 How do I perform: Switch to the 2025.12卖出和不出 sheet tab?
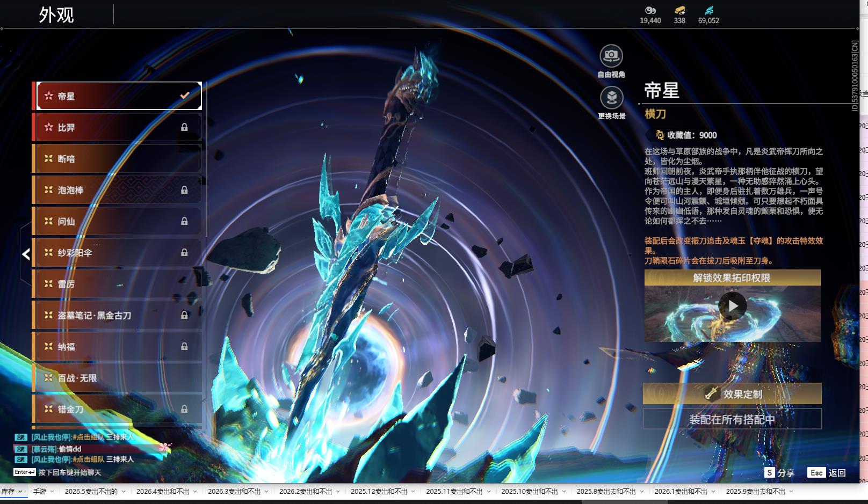(379, 492)
